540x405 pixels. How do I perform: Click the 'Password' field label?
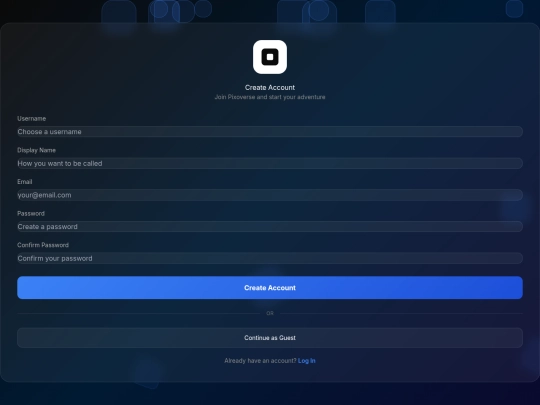click(31, 214)
